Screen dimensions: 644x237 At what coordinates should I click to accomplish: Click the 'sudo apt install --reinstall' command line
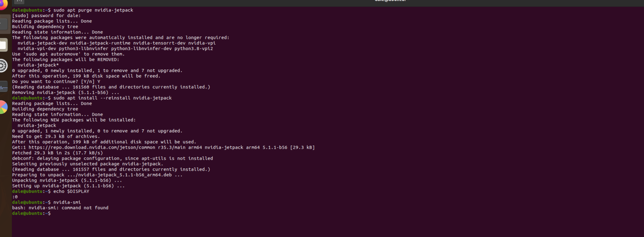[x=112, y=98]
